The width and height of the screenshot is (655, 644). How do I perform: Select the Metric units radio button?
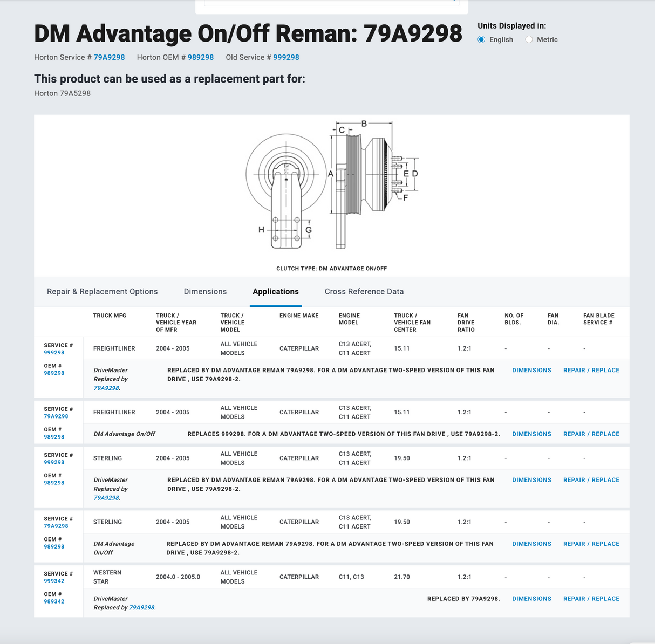529,39
